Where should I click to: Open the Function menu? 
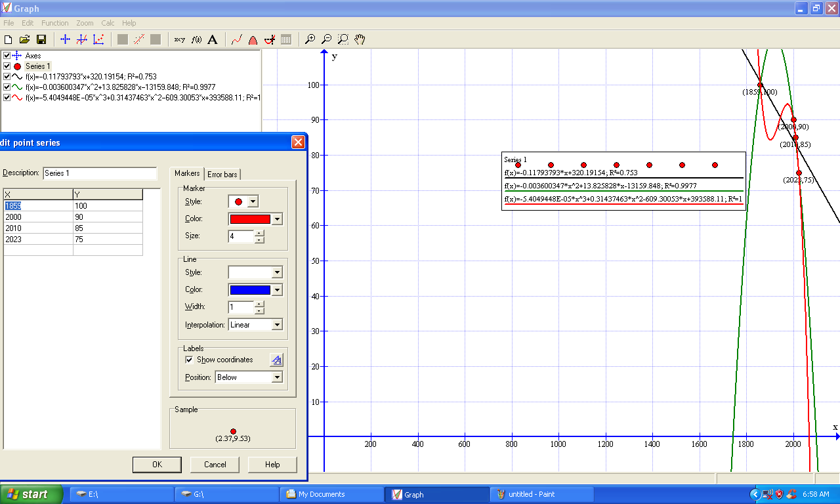55,23
